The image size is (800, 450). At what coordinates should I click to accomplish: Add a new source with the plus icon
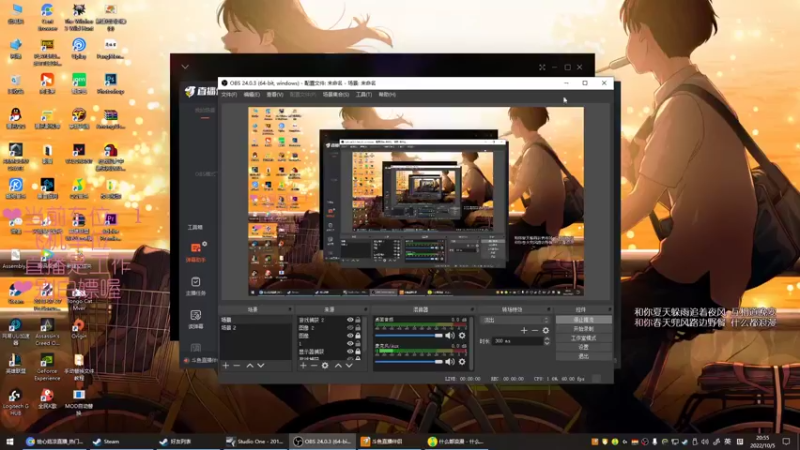tap(303, 365)
